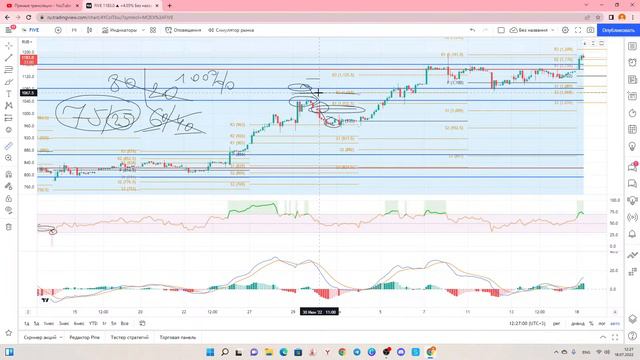
Task: Select the crosshair cursor tool
Action: (x=9, y=45)
